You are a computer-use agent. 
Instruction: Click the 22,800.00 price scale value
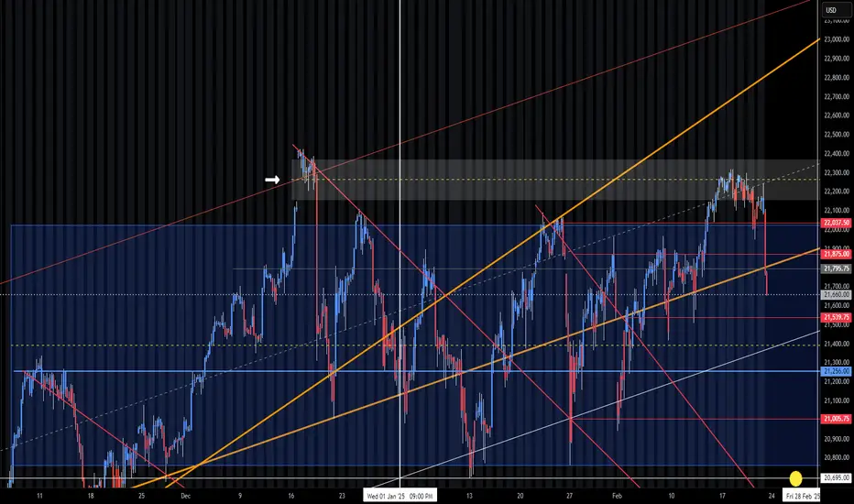(837, 77)
